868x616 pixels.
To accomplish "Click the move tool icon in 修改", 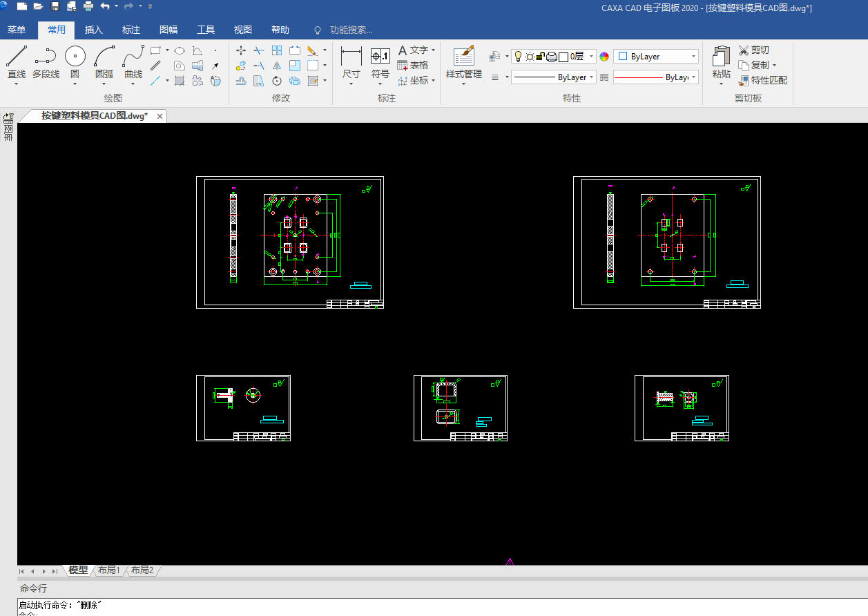I will coord(241,50).
